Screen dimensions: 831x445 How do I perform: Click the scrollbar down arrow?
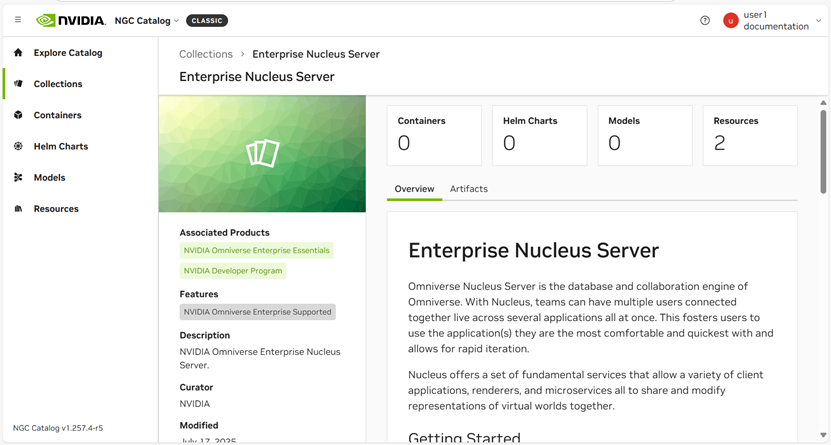click(x=823, y=436)
